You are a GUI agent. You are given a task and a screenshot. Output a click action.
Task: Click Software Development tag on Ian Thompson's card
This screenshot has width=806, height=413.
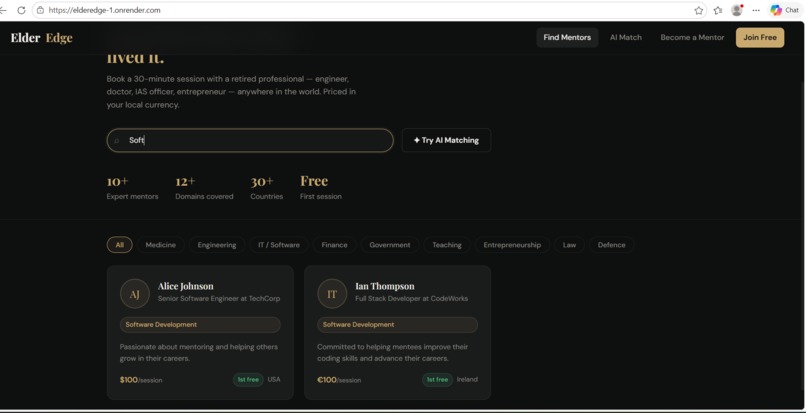click(x=397, y=325)
